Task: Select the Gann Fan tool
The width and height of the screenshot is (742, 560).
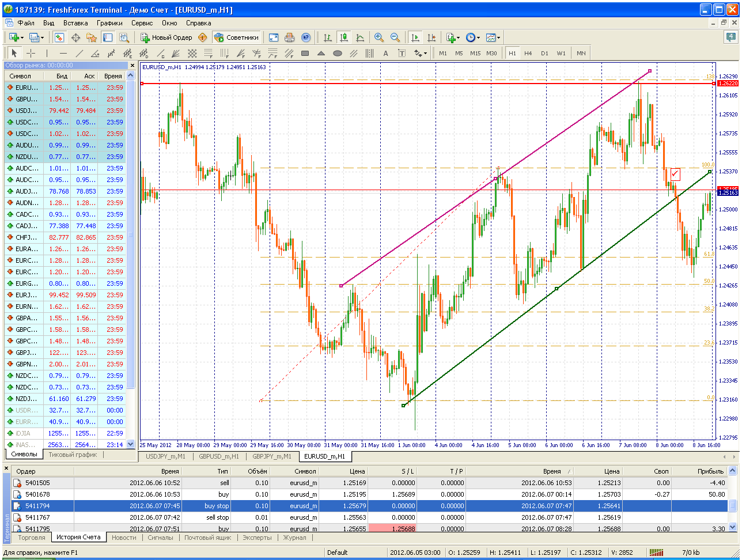Action: point(176,53)
